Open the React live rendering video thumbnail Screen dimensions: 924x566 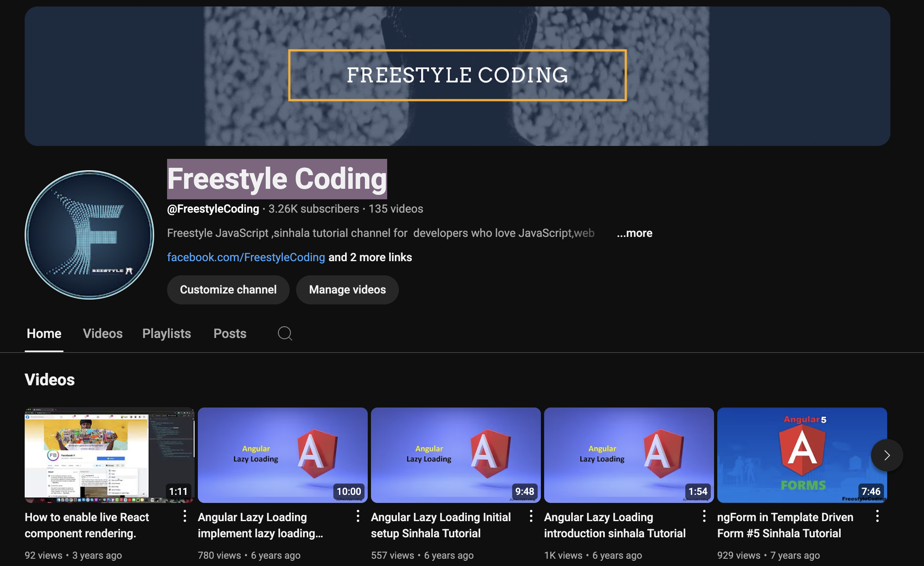click(110, 455)
